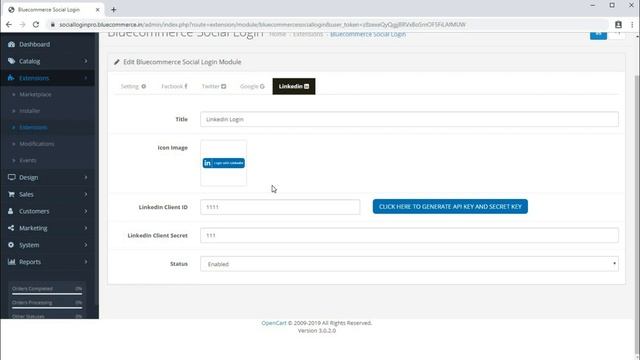Click the blue save button top right

[x=598, y=35]
